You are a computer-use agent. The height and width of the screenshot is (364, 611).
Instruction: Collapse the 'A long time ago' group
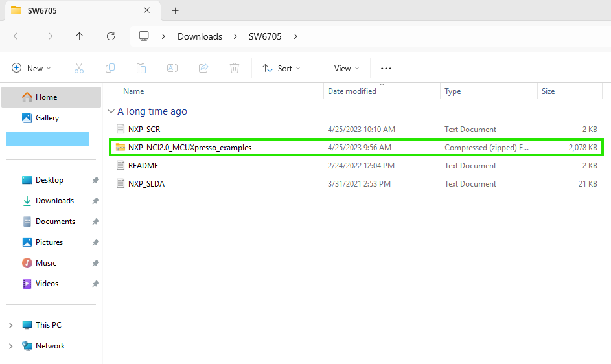(111, 111)
